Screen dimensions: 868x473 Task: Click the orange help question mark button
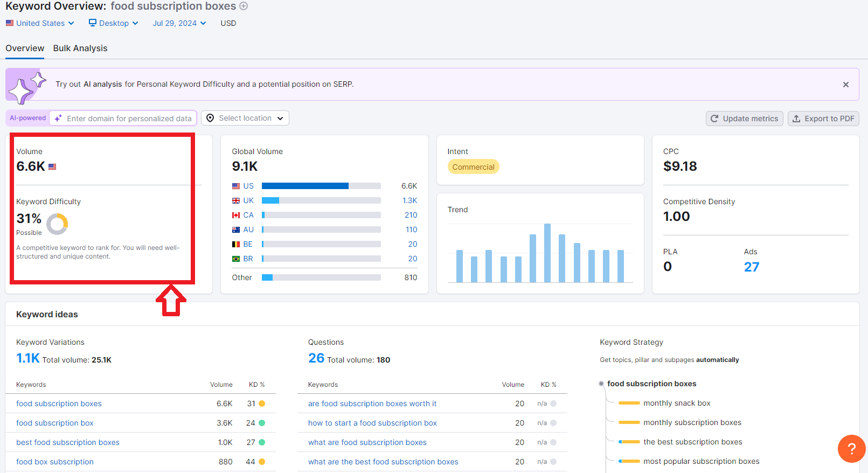(852, 448)
